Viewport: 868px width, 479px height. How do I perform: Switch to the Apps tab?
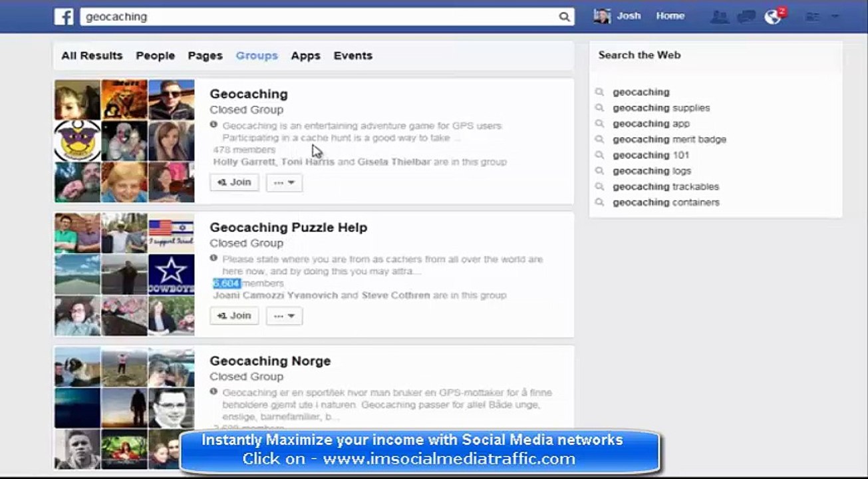click(305, 56)
